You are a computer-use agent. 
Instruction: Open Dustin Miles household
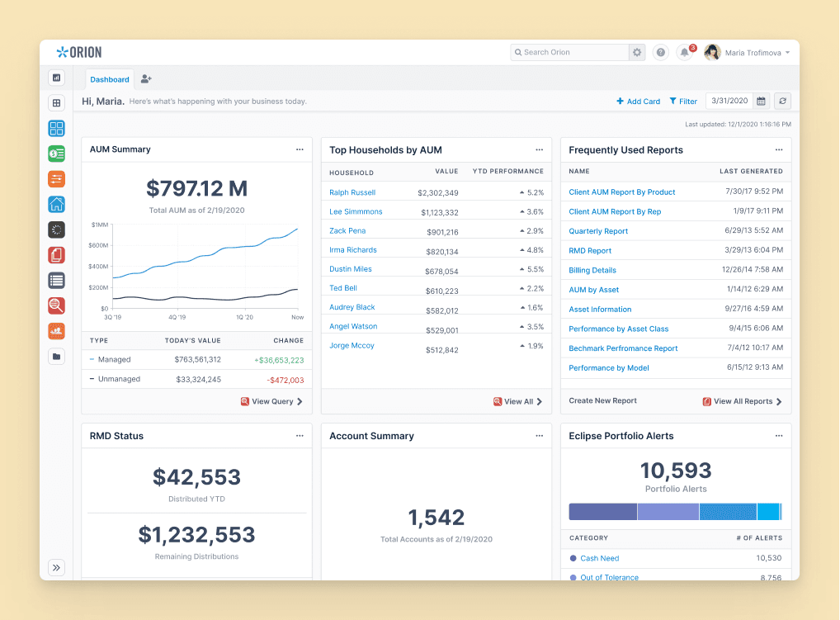(x=351, y=269)
